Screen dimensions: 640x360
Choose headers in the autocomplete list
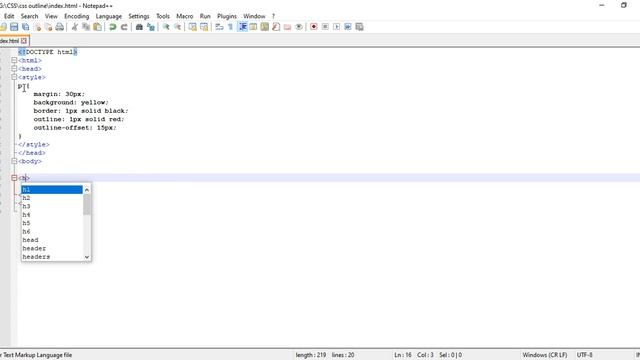click(x=52, y=257)
